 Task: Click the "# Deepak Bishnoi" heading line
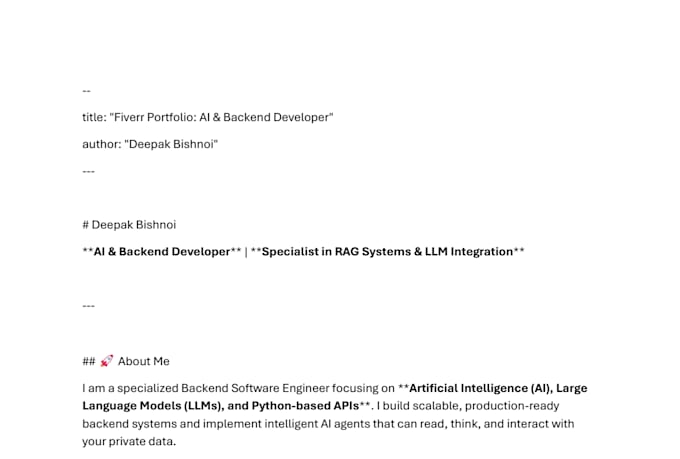[129, 225]
